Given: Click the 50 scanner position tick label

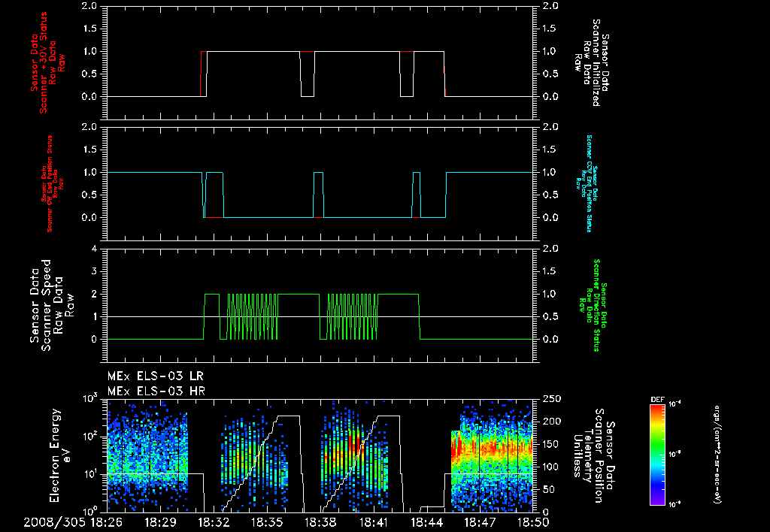Looking at the screenshot, I should click(x=549, y=489).
